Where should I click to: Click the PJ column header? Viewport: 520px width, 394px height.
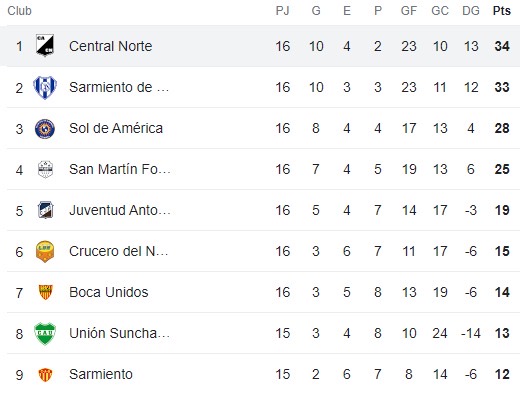click(282, 11)
